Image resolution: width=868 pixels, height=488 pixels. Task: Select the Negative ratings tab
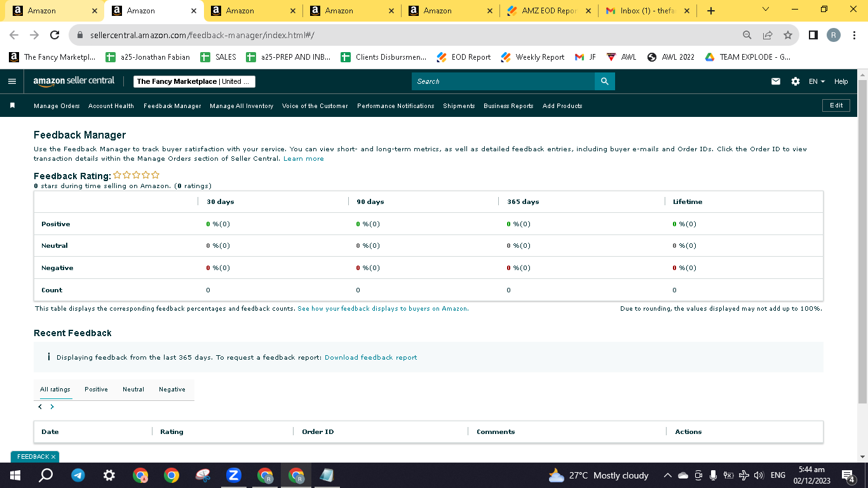(x=172, y=390)
